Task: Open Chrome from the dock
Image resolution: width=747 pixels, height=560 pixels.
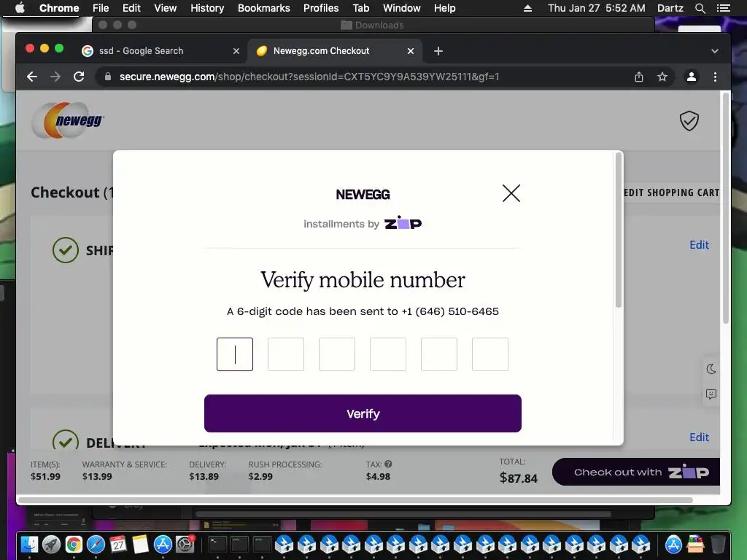Action: 74,544
